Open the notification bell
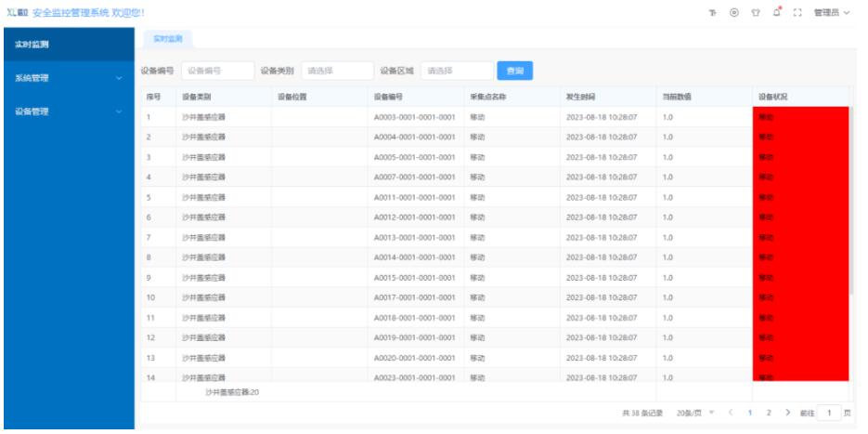The image size is (868, 434). click(776, 13)
